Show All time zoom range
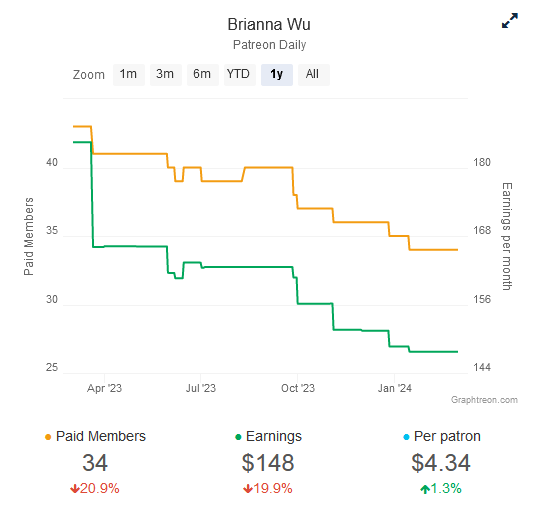The height and width of the screenshot is (505, 536). pos(313,75)
